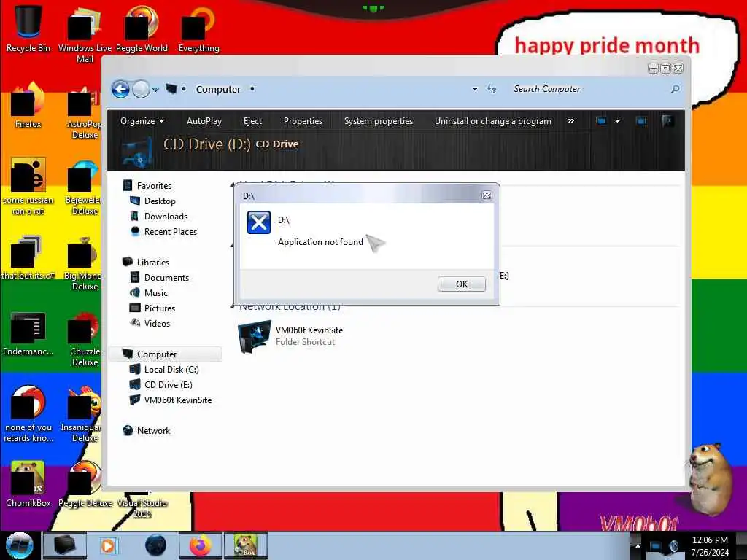Open Endermanc... desktop icon
Image resolution: width=747 pixels, height=560 pixels.
(28, 333)
